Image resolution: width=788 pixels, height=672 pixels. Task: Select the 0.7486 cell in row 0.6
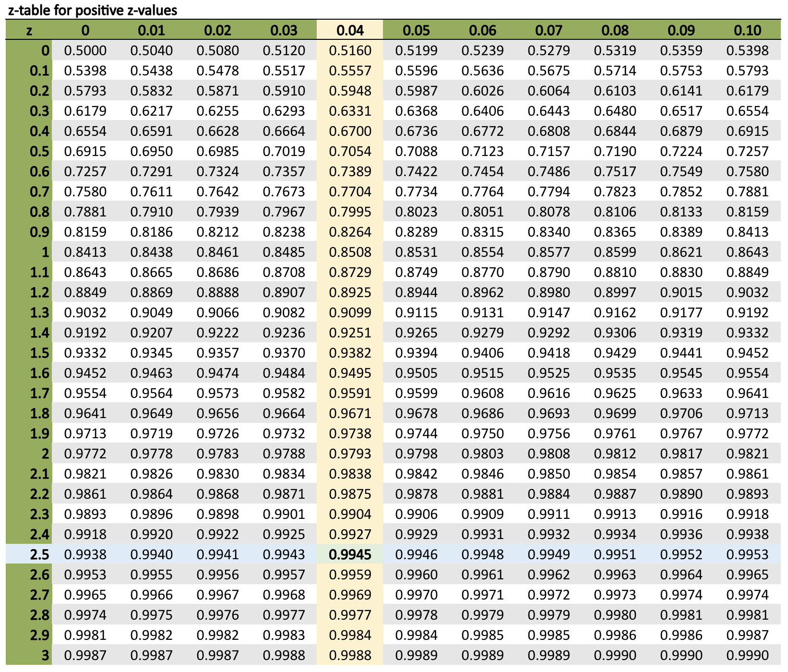[x=549, y=171]
